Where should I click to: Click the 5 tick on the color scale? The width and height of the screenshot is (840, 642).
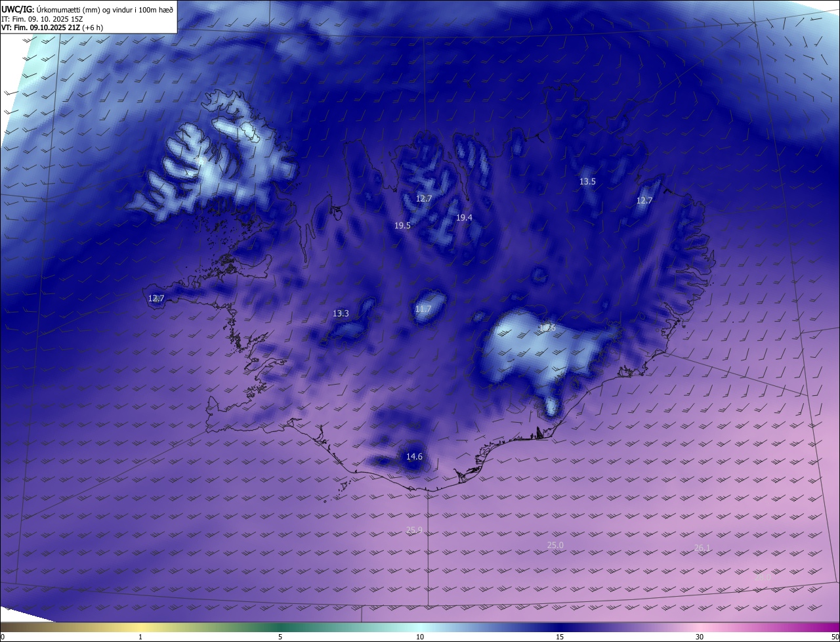pos(280,637)
